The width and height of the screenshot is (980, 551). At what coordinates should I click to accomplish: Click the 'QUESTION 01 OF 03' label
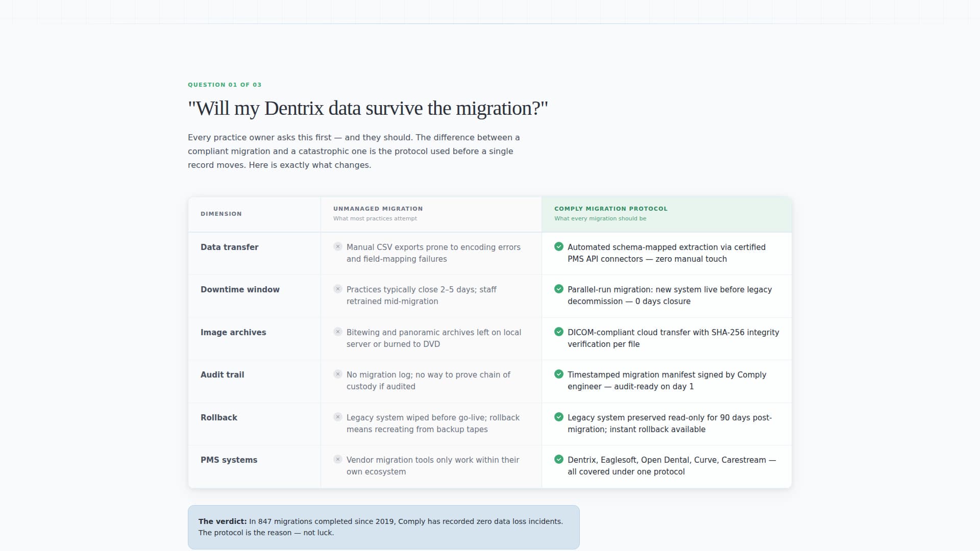[225, 85]
